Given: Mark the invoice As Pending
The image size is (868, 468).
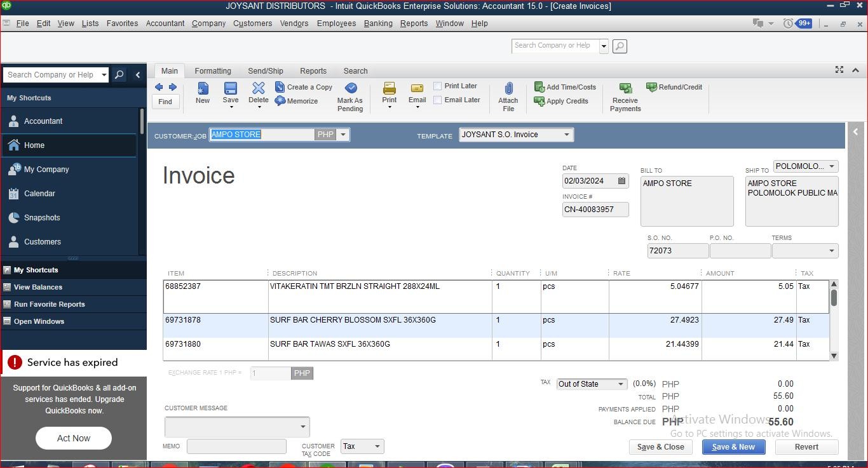Looking at the screenshot, I should tap(350, 97).
